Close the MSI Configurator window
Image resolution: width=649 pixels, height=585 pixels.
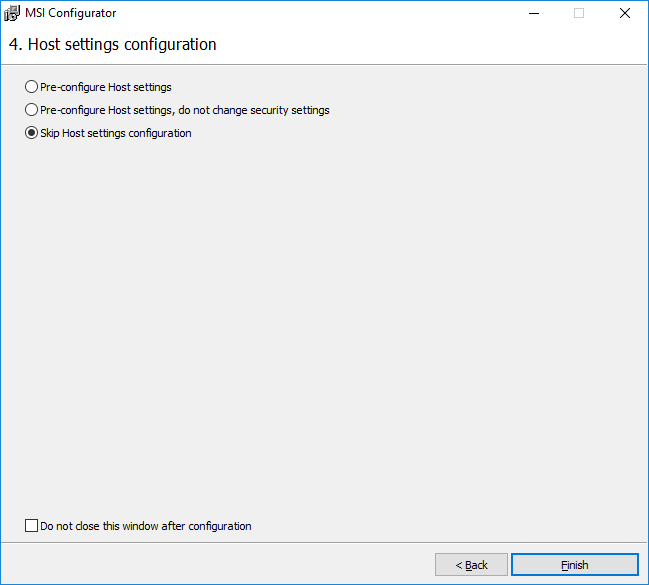click(624, 13)
